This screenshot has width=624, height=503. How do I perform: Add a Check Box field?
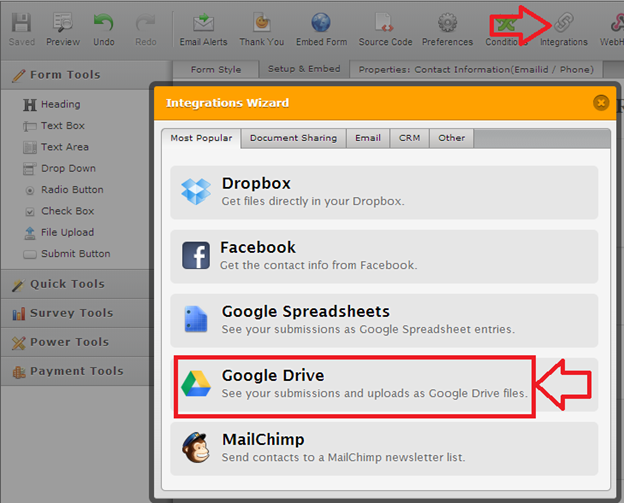click(x=59, y=211)
